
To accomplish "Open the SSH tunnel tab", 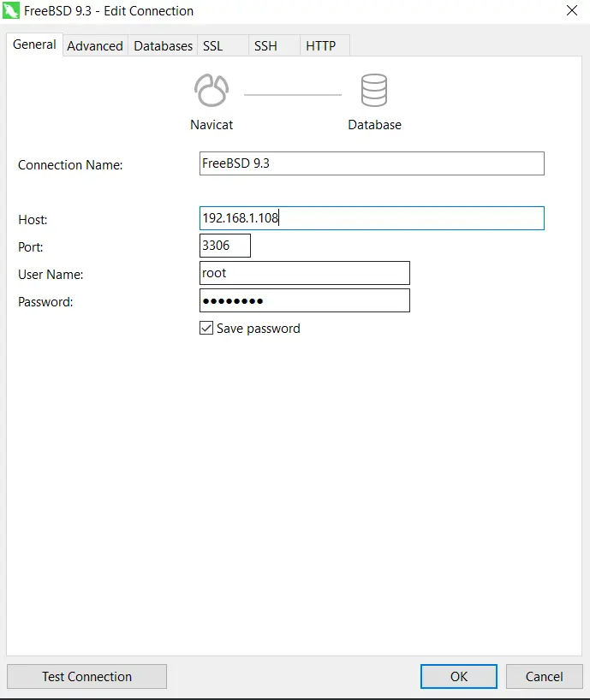I will [265, 46].
